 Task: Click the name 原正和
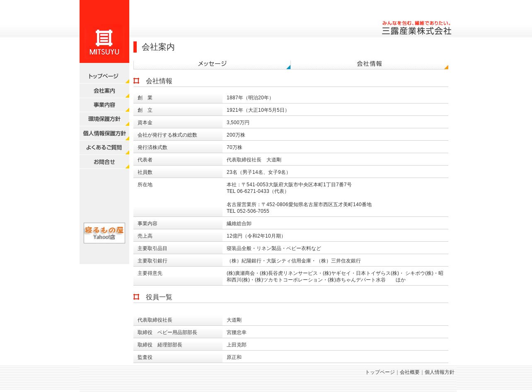(x=234, y=357)
